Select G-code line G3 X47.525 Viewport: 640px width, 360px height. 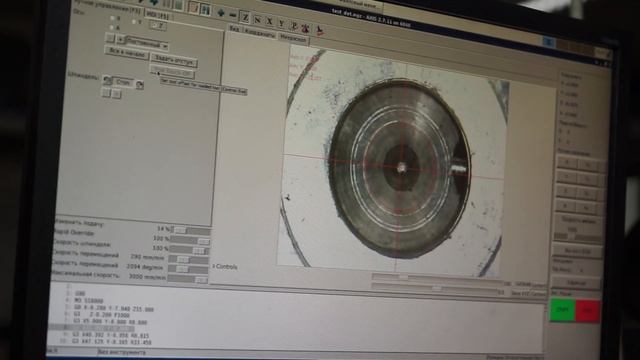[111, 342]
